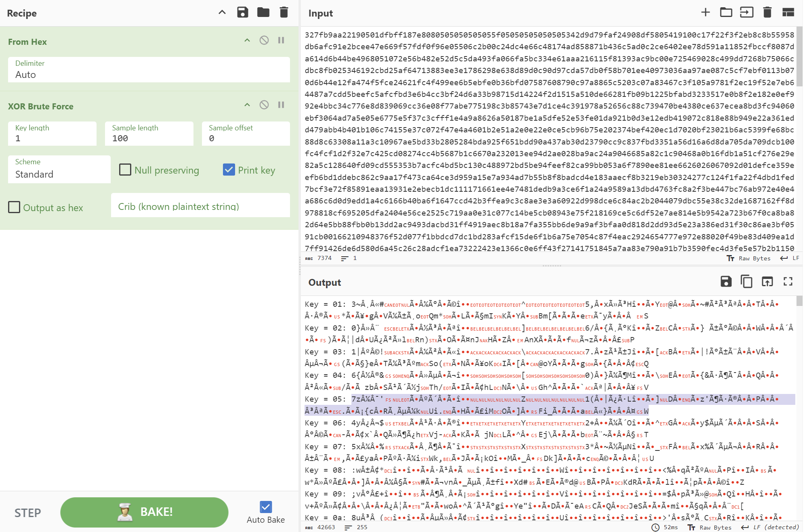Clear the recipe with trash icon
Viewport: 807px width, 532px height.
(x=284, y=13)
